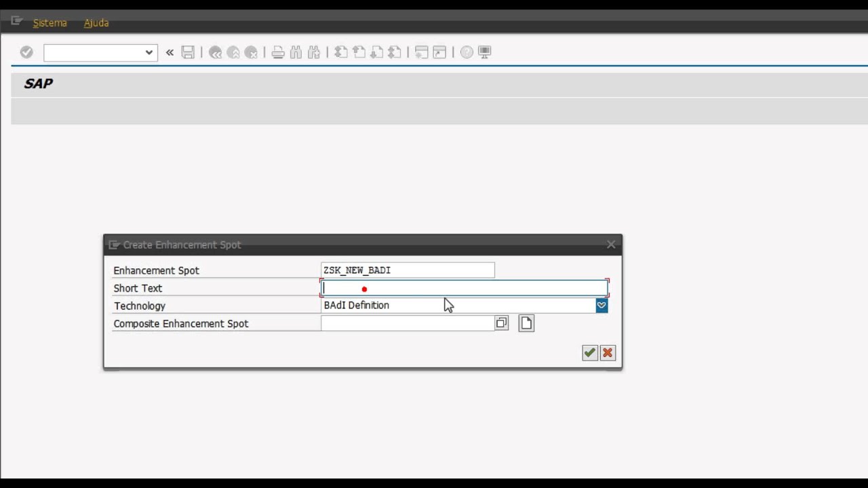This screenshot has width=868, height=488.
Task: Open the SAP window menu icon
Action: pyautogui.click(x=17, y=21)
